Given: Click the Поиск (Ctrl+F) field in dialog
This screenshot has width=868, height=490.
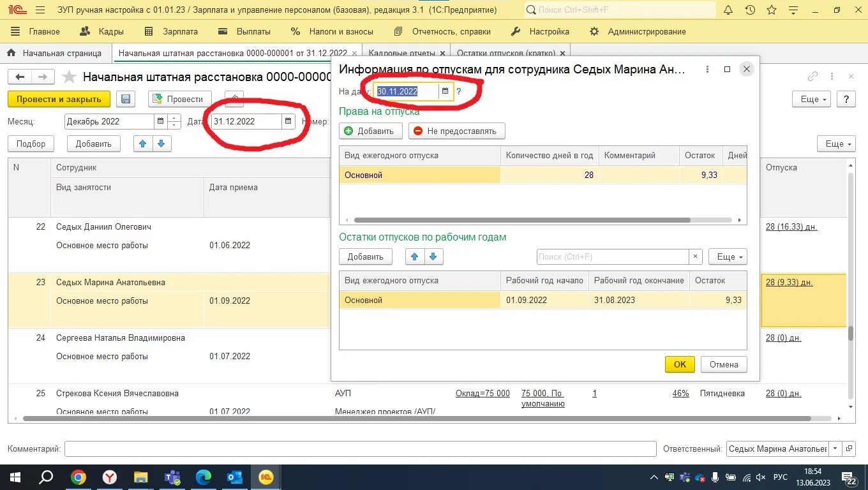Looking at the screenshot, I should coord(613,256).
